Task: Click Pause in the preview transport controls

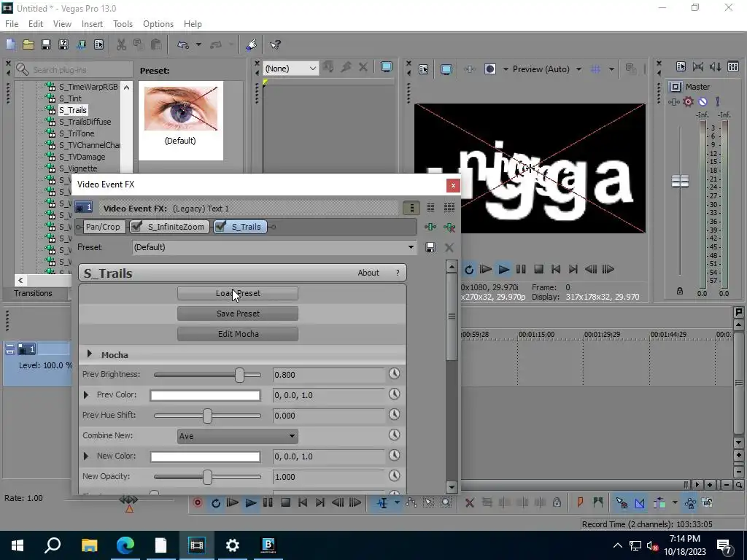Action: 521,270
